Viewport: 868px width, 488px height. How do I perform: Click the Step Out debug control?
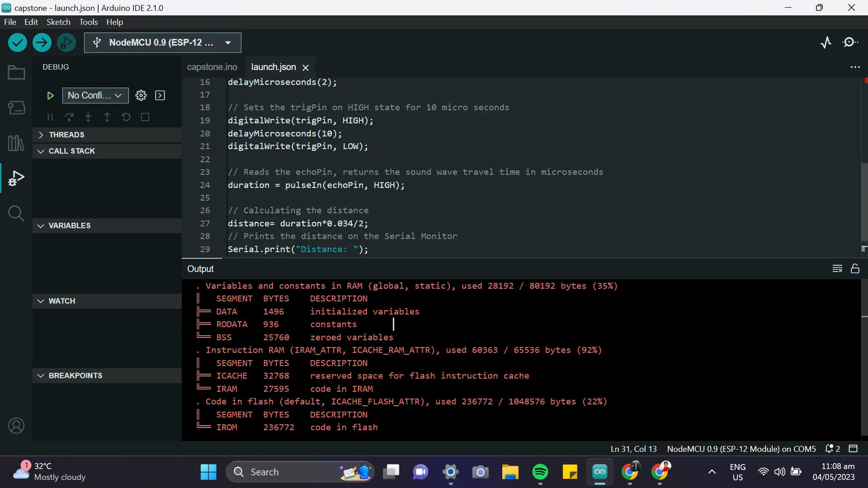(x=107, y=117)
